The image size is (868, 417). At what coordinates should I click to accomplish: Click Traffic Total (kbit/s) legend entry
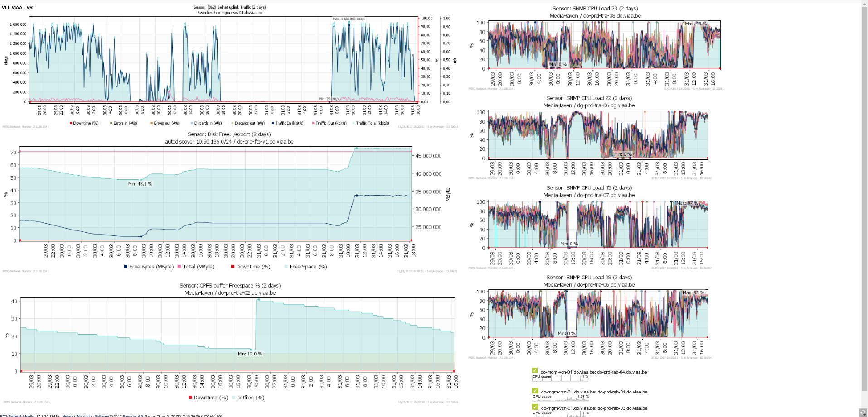point(370,123)
